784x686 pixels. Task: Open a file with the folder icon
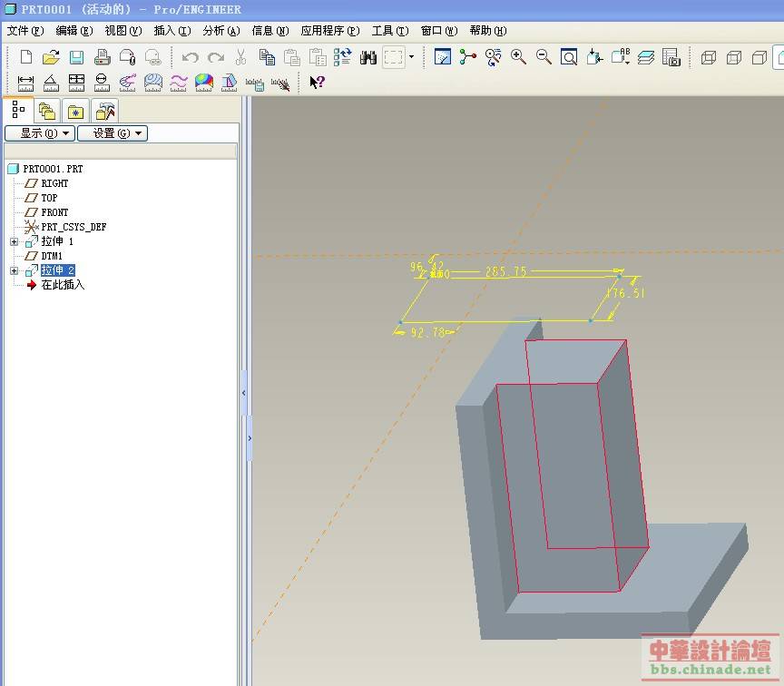tap(52, 57)
